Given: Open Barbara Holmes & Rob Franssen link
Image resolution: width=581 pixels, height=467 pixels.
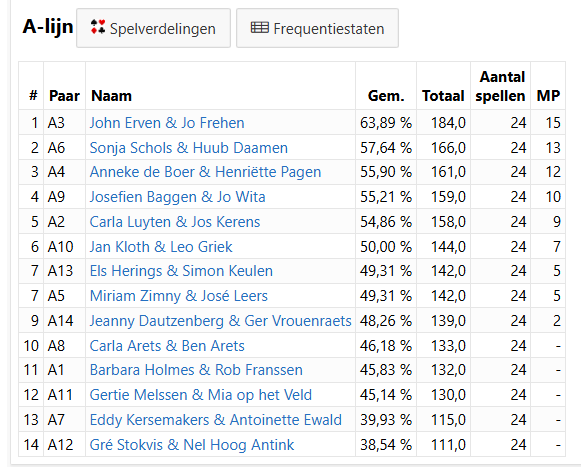Looking at the screenshot, I should 196,370.
